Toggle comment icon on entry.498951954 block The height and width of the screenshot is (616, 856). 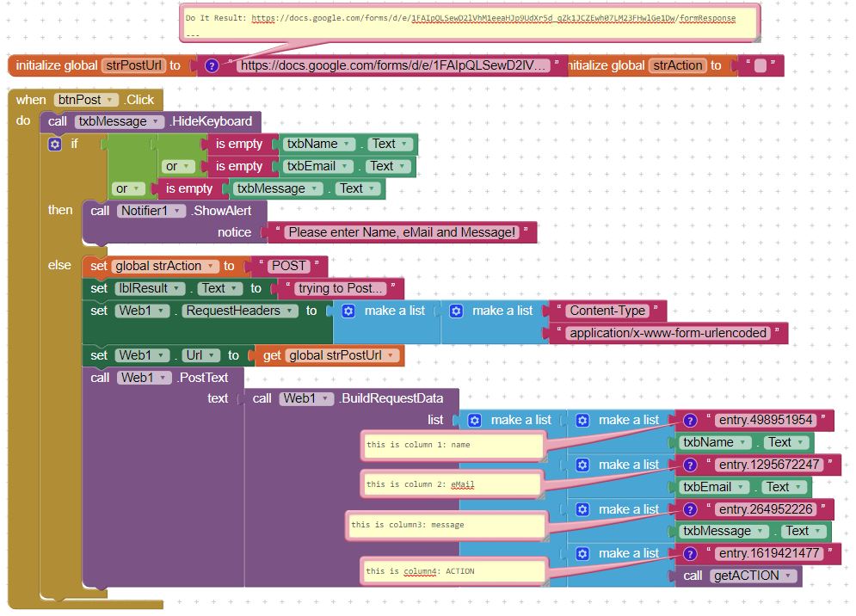click(690, 420)
